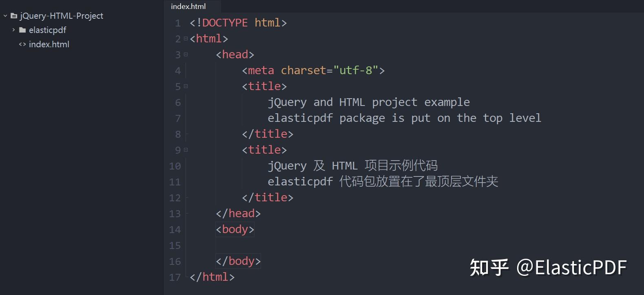Switch to the index.html editor tab
644x295 pixels.
(188, 6)
